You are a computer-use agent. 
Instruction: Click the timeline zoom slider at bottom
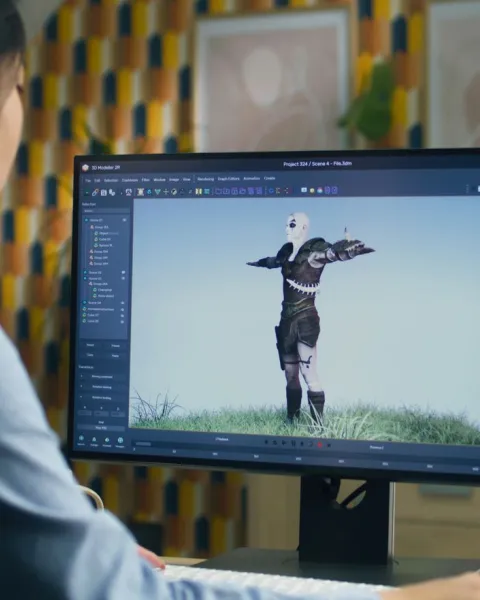pos(144,444)
